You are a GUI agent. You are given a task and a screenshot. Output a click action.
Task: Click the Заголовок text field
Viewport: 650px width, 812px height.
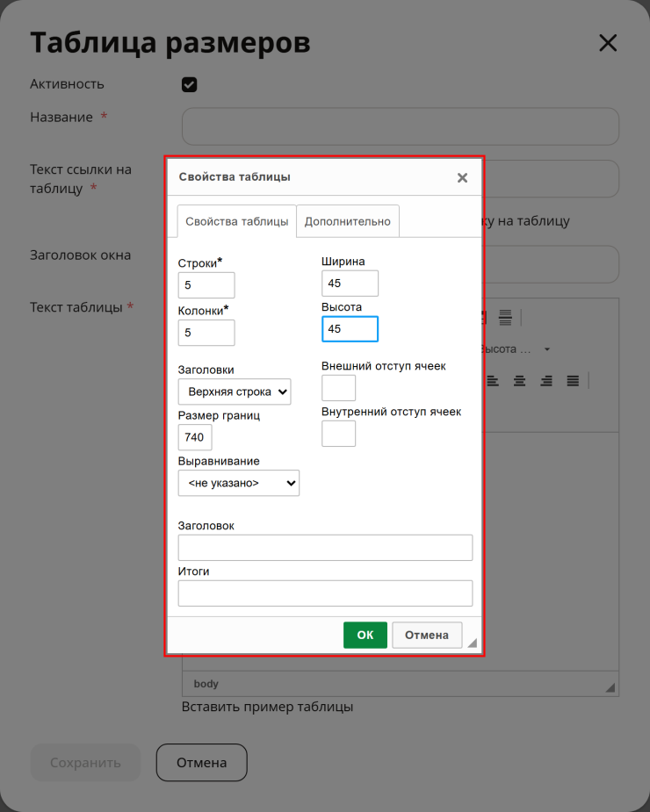click(325, 548)
